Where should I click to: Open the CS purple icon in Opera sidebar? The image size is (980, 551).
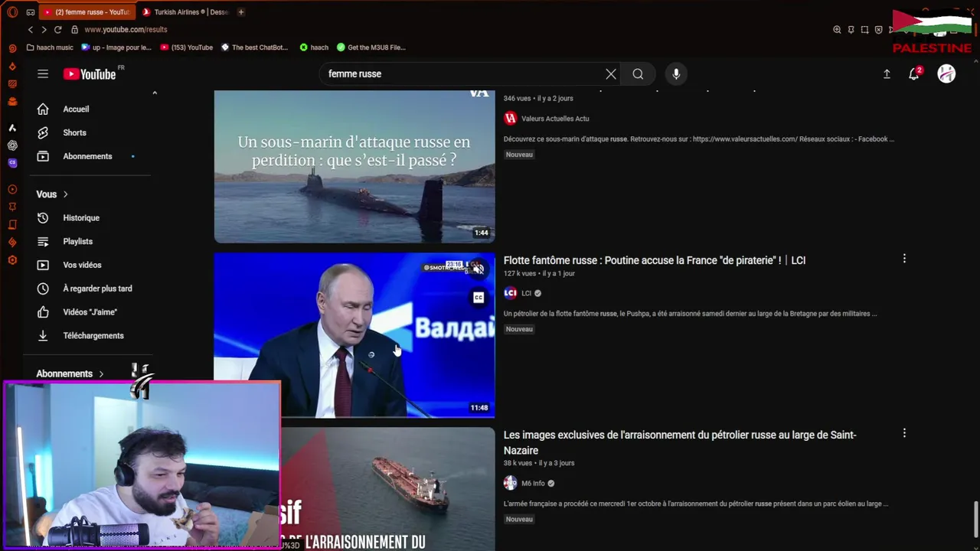[x=12, y=162]
